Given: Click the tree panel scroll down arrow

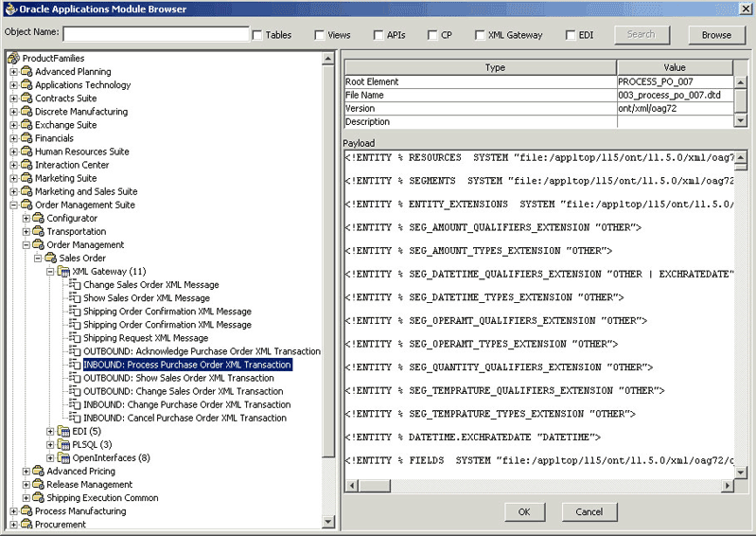Looking at the screenshot, I should pos(328,522).
